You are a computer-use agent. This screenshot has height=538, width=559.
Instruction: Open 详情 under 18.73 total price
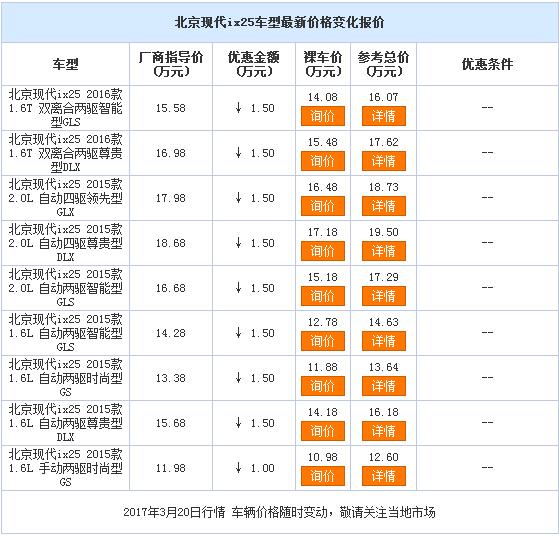(x=384, y=206)
